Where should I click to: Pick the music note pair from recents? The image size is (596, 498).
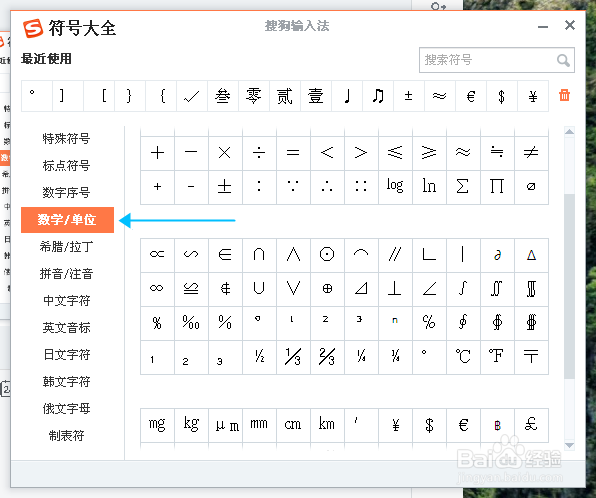pyautogui.click(x=378, y=96)
